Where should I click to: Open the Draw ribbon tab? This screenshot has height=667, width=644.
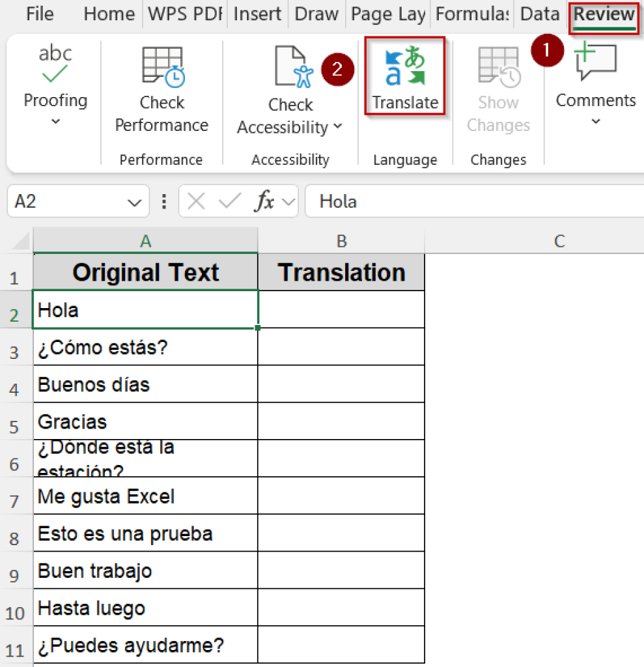316,14
